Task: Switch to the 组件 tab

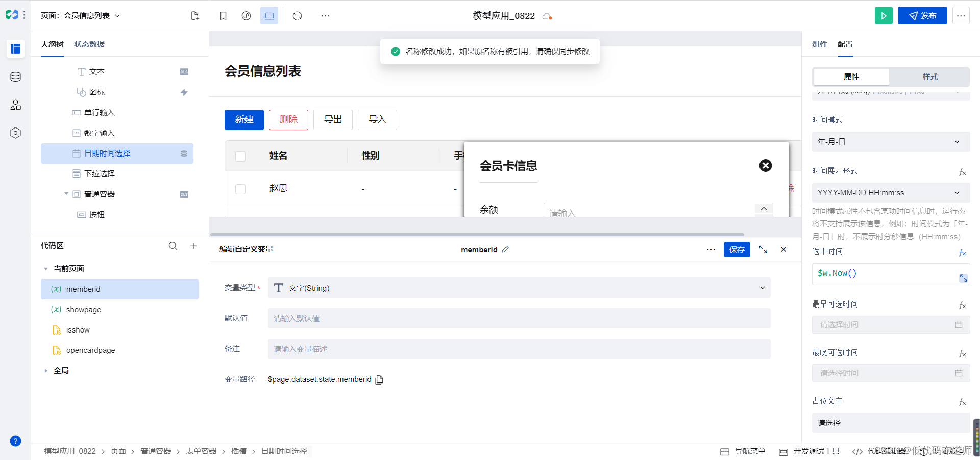Action: [x=820, y=44]
